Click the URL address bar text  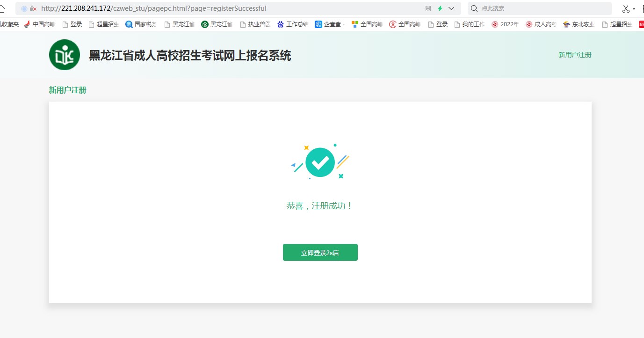[x=154, y=8]
